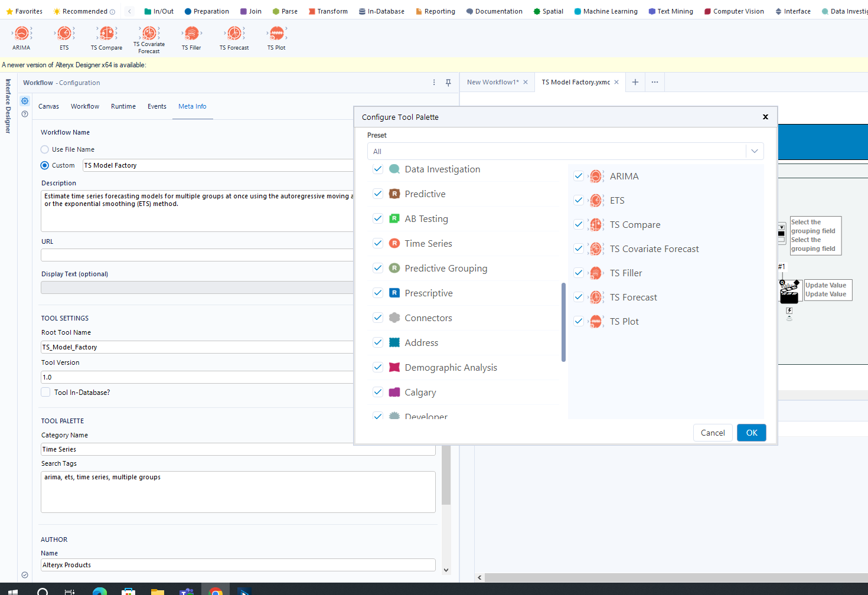Select the Use File Name radio button
868x595 pixels.
tap(45, 149)
